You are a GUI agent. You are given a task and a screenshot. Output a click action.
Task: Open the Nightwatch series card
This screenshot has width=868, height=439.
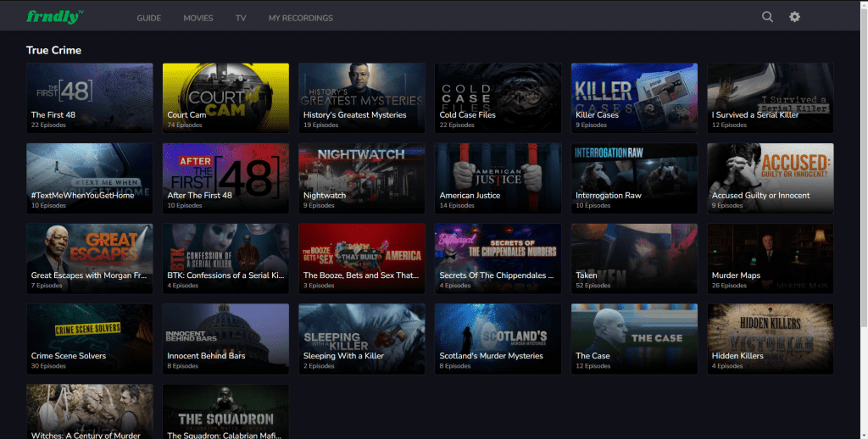coord(362,178)
